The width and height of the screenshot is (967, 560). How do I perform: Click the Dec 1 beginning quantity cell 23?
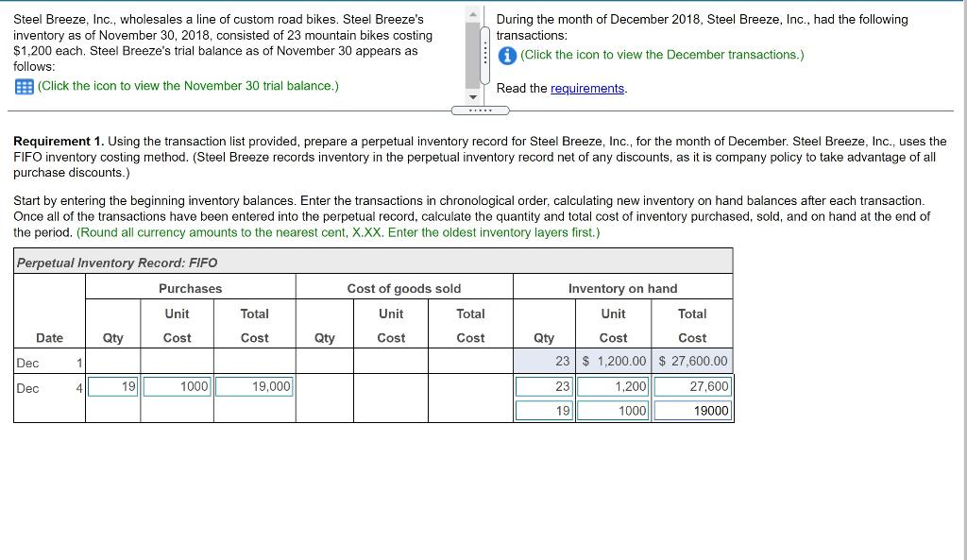pyautogui.click(x=544, y=361)
